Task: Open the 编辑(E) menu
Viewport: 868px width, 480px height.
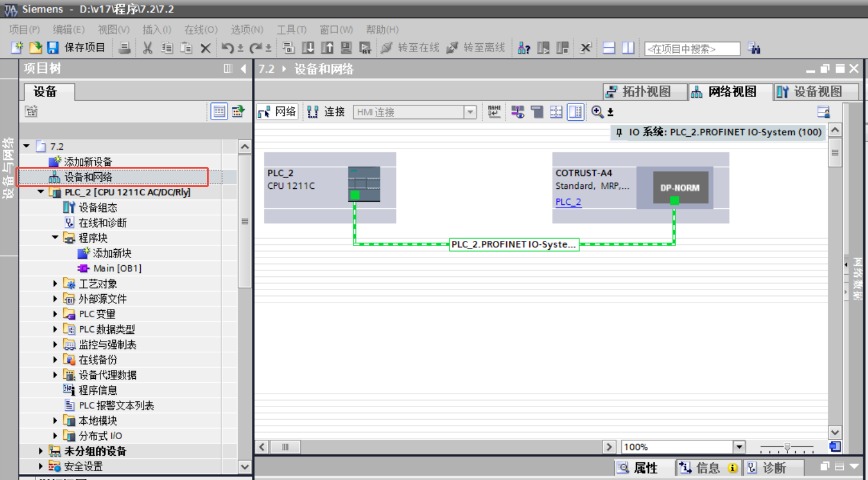Action: 69,30
